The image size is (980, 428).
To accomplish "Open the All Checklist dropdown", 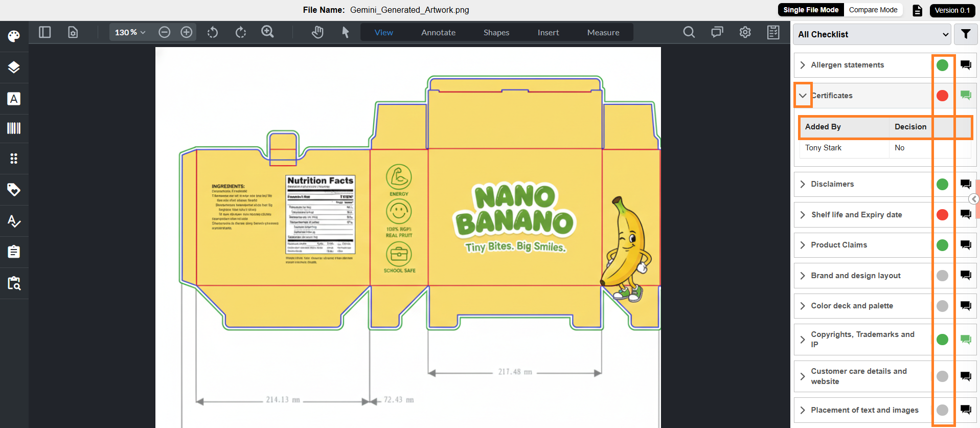I will click(873, 34).
